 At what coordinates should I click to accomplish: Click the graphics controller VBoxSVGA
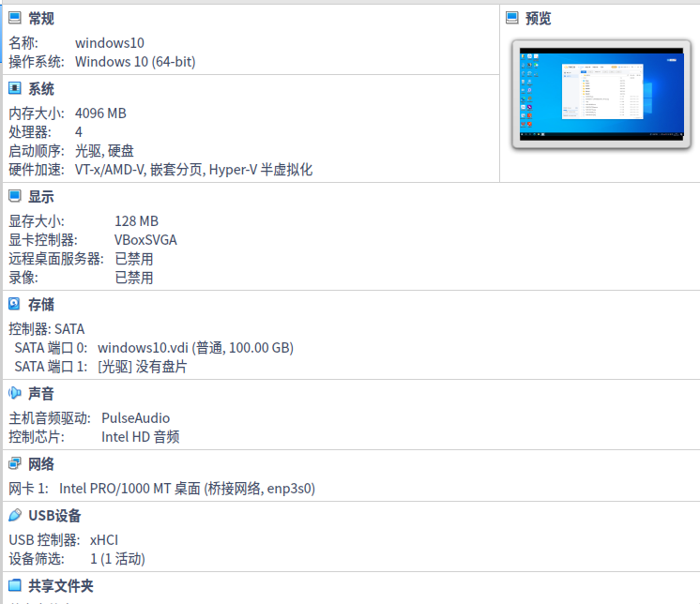146,240
